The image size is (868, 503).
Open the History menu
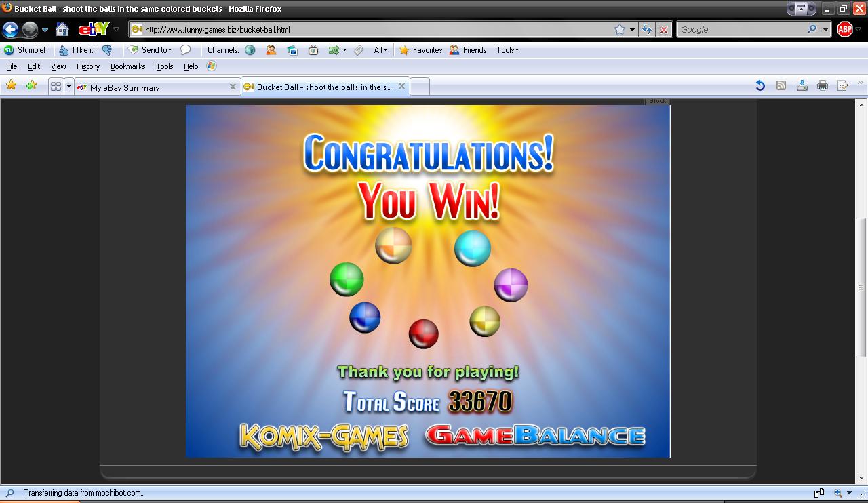(x=88, y=66)
